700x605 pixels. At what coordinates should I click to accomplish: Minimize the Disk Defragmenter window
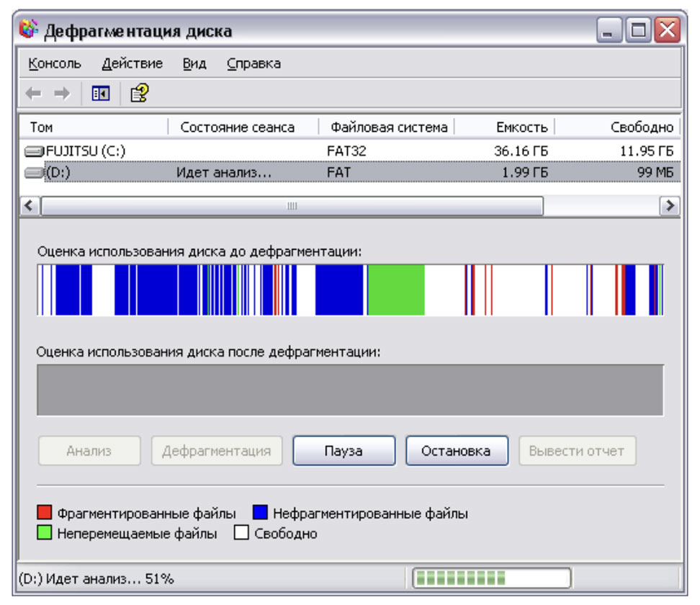click(x=609, y=30)
